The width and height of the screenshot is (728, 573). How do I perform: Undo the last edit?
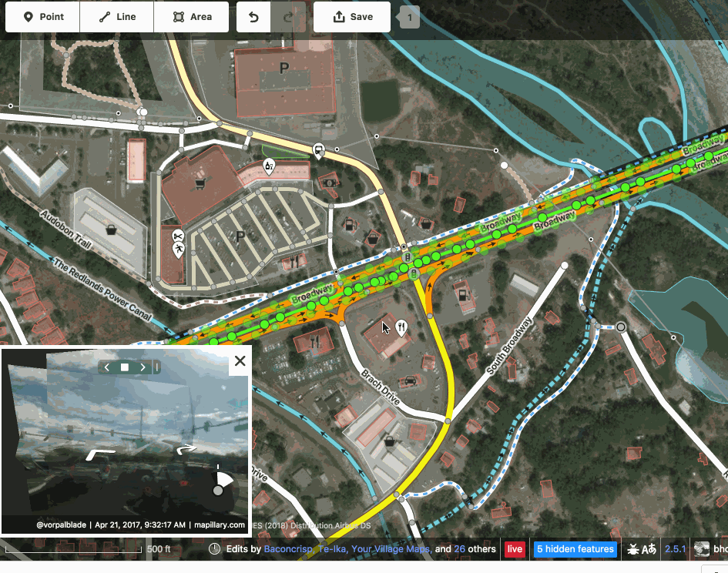tap(253, 17)
